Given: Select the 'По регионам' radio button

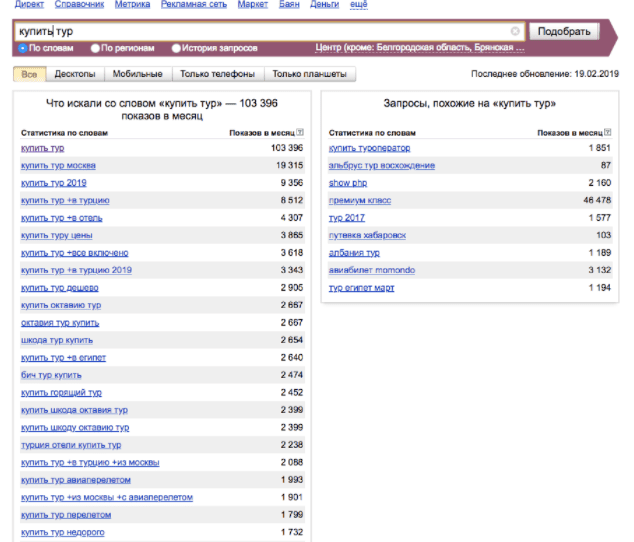Looking at the screenshot, I should click(x=95, y=48).
